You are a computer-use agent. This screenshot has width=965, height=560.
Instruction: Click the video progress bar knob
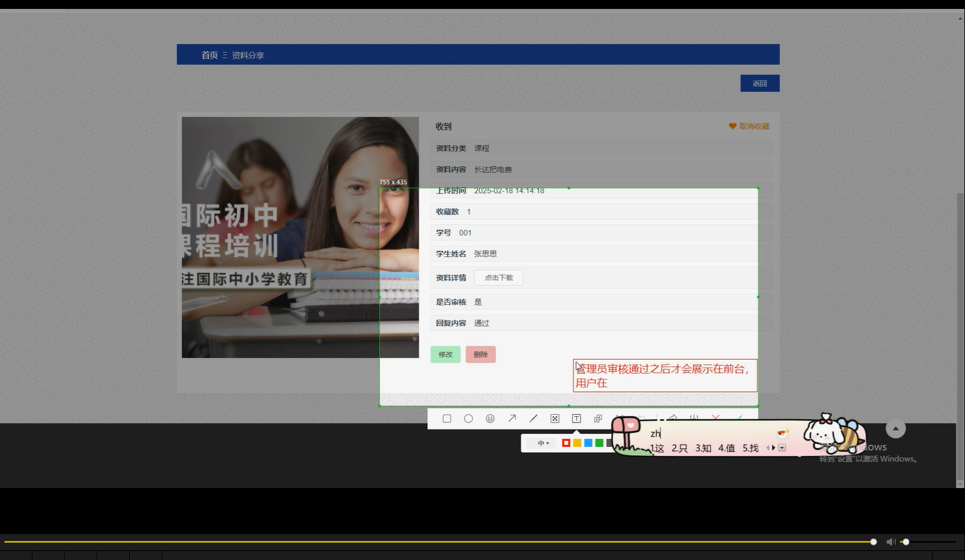coord(873,542)
